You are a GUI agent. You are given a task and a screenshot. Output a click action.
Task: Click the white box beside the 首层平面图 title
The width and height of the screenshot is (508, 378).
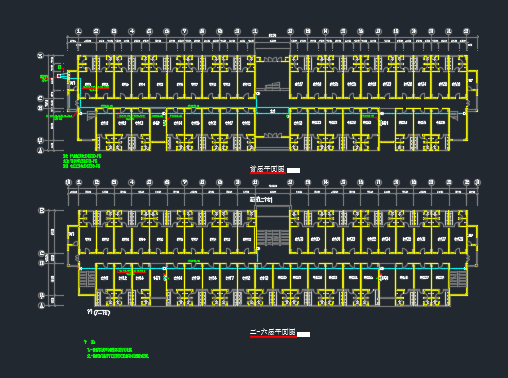coord(293,170)
